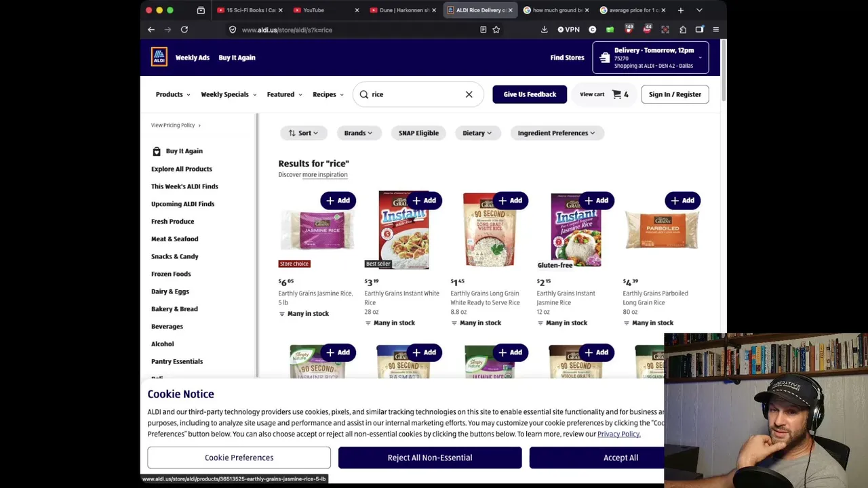Select Meat & Seafood category
This screenshot has width=868, height=488.
pyautogui.click(x=174, y=239)
